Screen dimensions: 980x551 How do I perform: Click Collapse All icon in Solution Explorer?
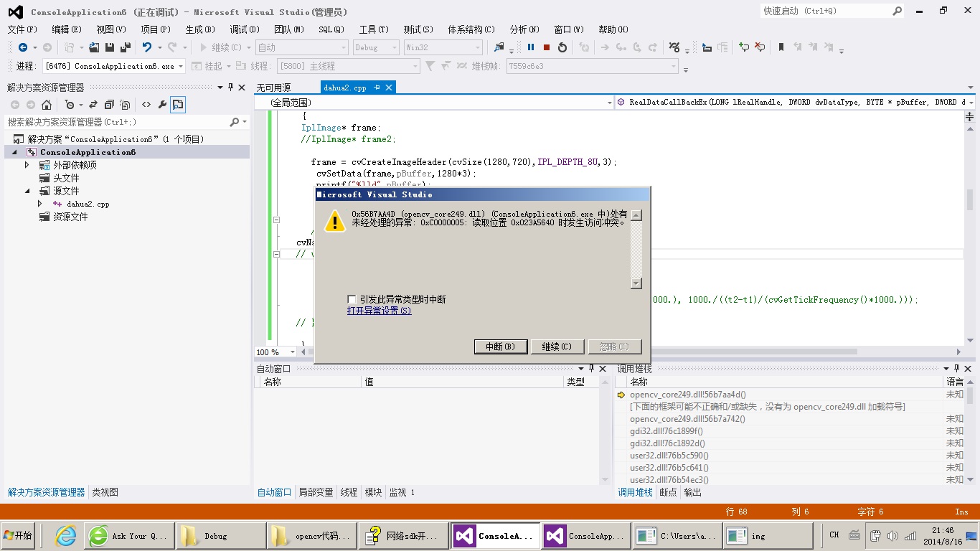pyautogui.click(x=109, y=105)
